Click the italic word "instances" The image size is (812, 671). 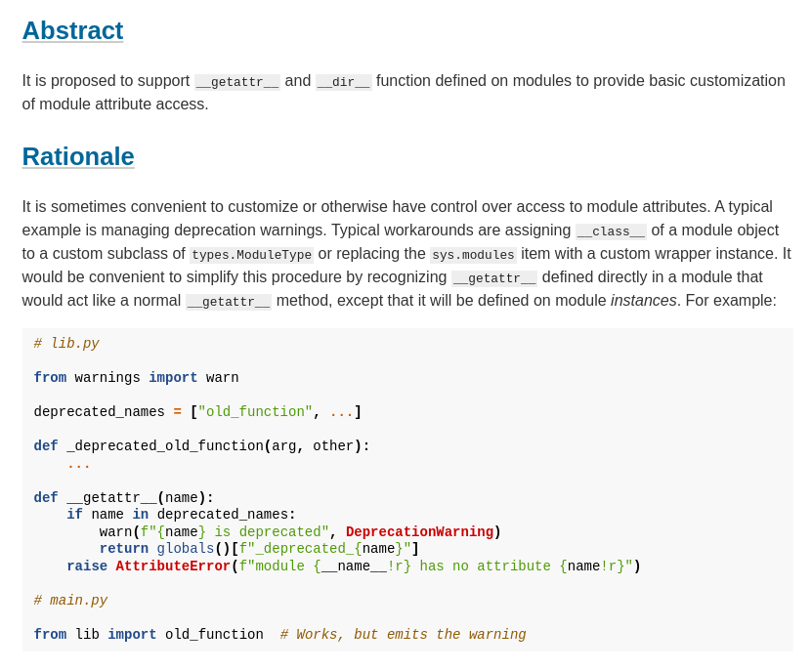tap(643, 301)
